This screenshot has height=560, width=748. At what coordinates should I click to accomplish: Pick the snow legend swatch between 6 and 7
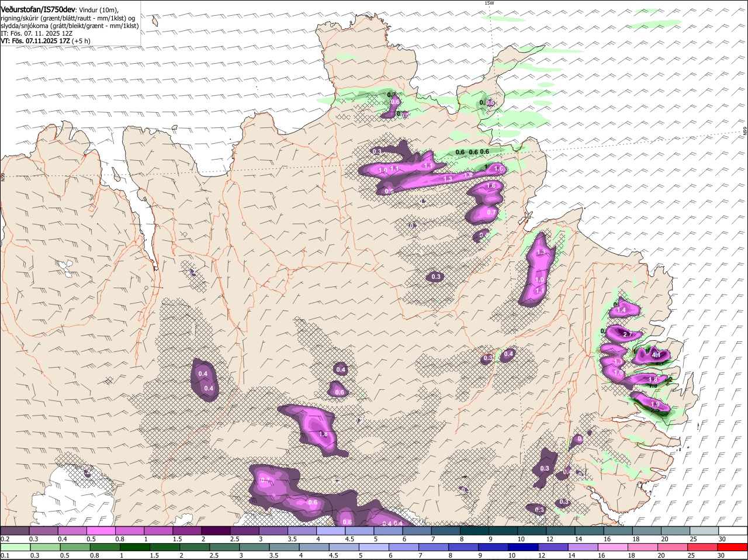417,531
